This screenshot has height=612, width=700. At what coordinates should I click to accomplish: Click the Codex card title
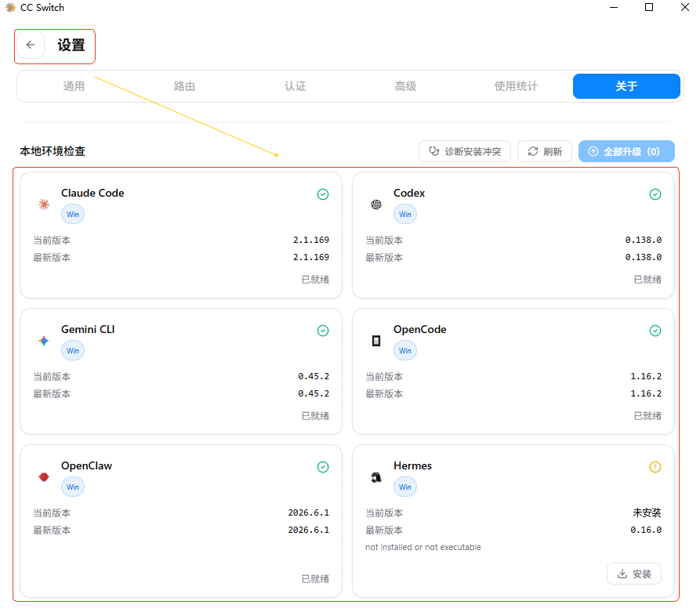(409, 193)
